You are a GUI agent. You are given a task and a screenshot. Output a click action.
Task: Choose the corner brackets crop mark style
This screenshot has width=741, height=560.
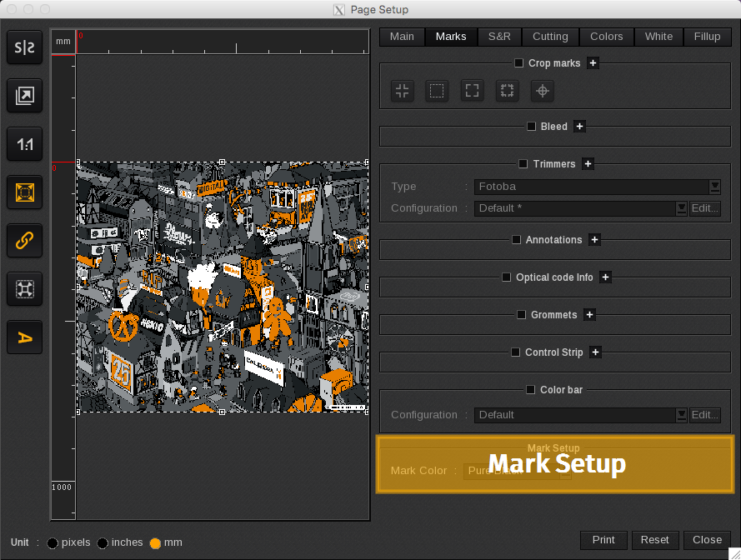point(472,91)
